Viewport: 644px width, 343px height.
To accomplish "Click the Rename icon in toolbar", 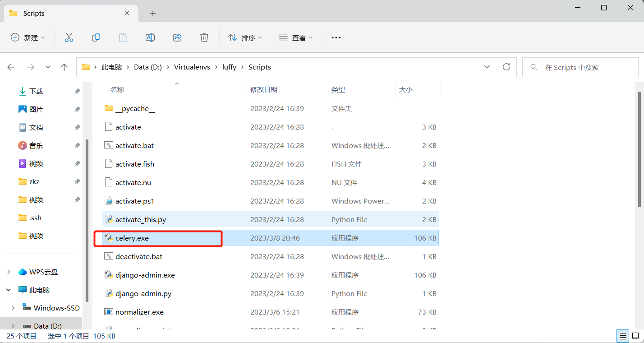I will [x=150, y=37].
